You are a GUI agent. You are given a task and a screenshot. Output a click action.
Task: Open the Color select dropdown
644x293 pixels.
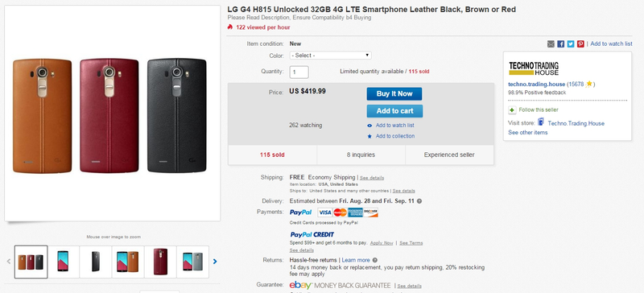330,55
